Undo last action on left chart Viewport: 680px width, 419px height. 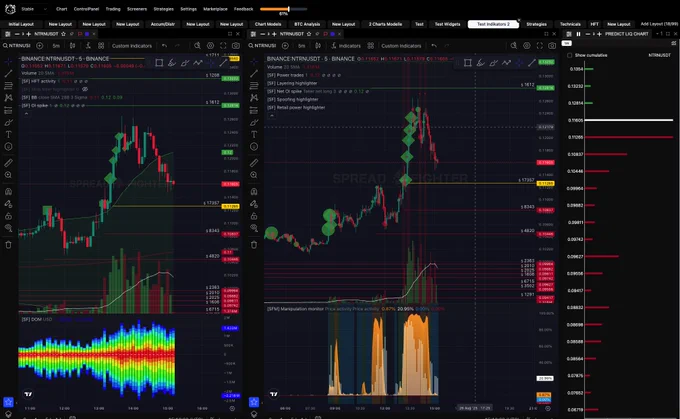[x=164, y=46]
